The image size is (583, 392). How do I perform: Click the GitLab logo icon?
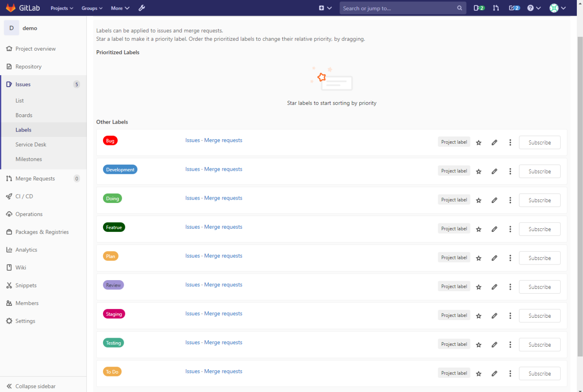[11, 8]
